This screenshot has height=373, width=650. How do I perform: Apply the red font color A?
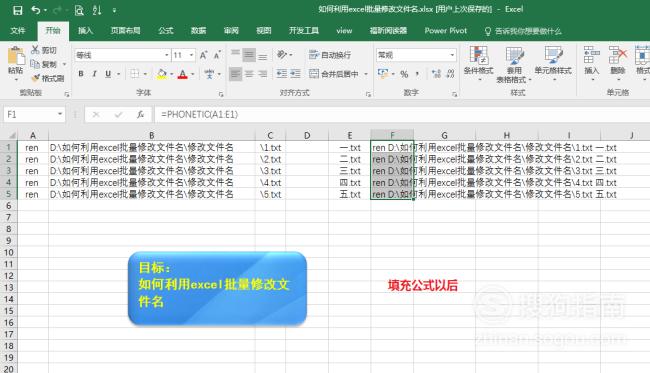tap(182, 74)
